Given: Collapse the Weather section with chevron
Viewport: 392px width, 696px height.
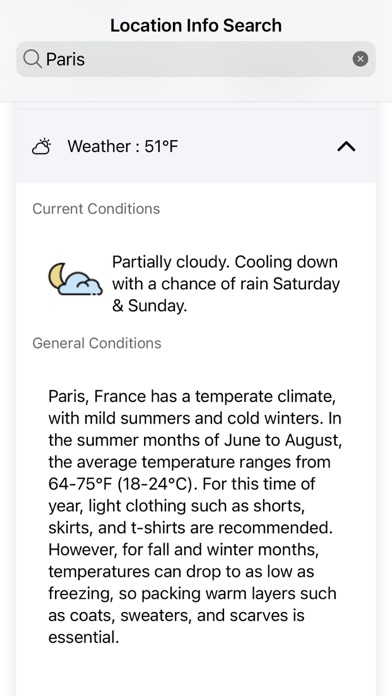Looking at the screenshot, I should [346, 146].
